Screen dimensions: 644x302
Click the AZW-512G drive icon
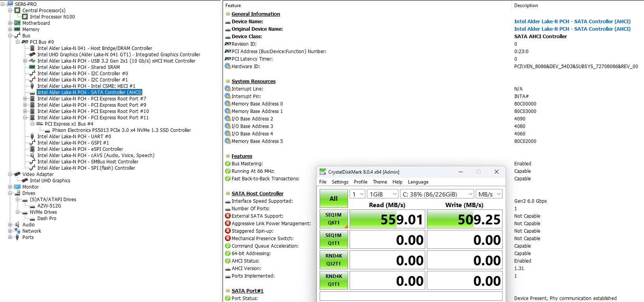click(32, 206)
